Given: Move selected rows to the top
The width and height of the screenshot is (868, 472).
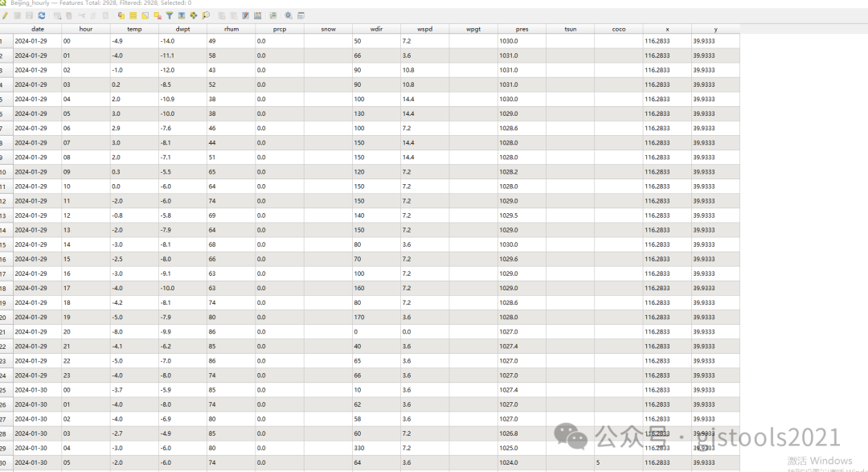Looking at the screenshot, I should coord(182,15).
